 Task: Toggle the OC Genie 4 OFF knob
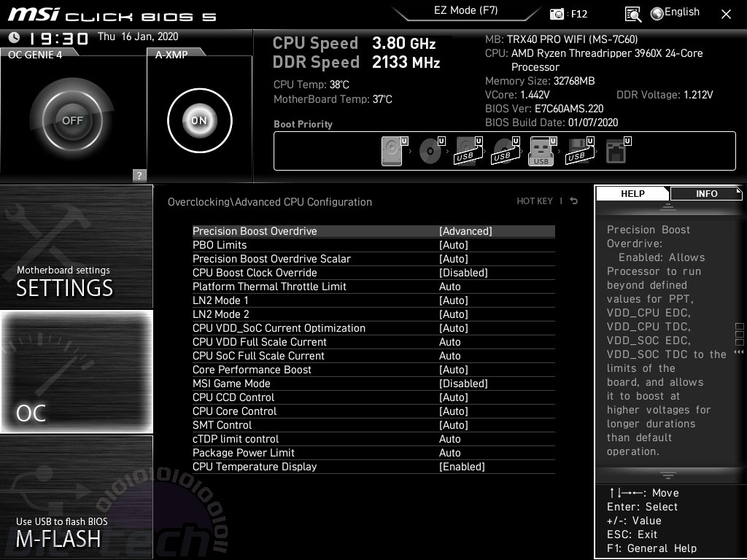72,120
